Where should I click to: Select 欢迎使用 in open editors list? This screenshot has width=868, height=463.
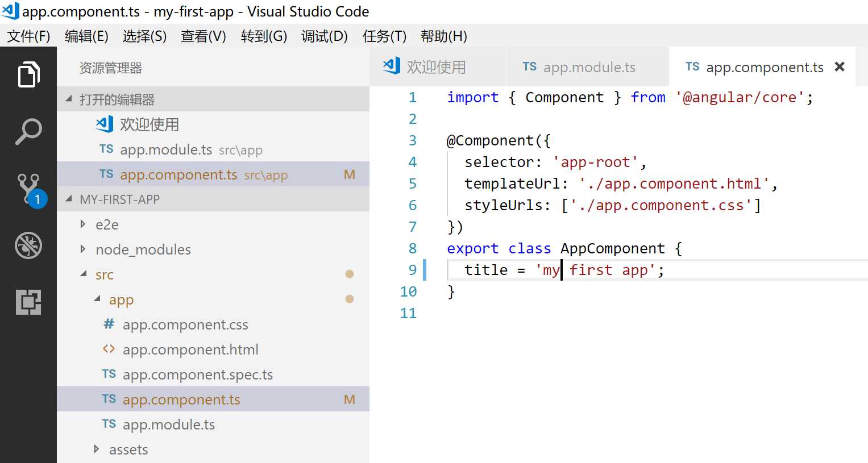(x=213, y=124)
